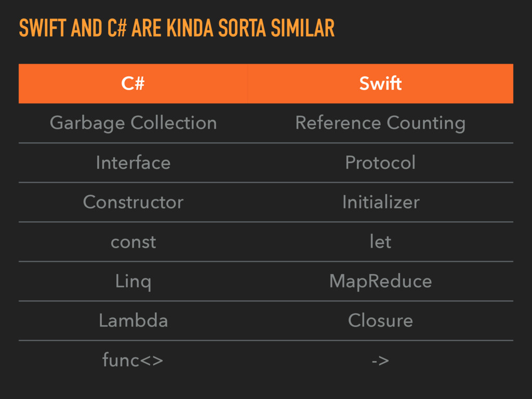
Task: Click the Initializer entry
Action: coord(380,202)
